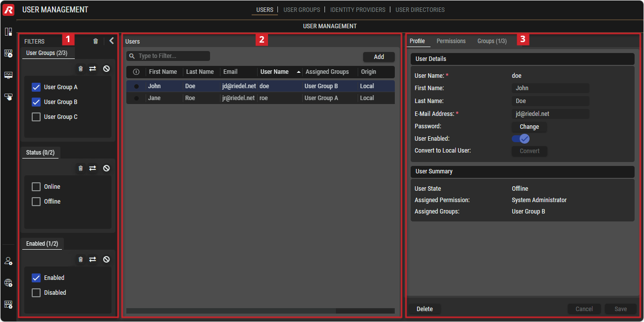
Task: Invert Enabled filter selection with swap icon
Action: (93, 260)
